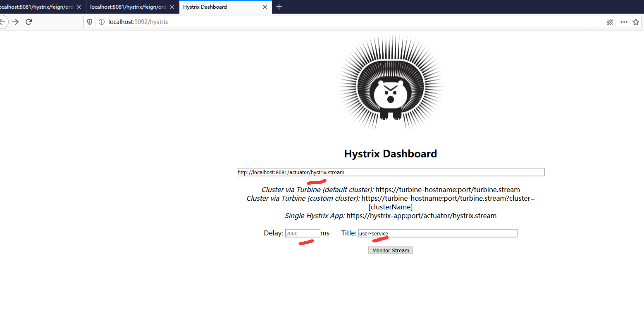Reload the page with the refresh icon

point(29,22)
